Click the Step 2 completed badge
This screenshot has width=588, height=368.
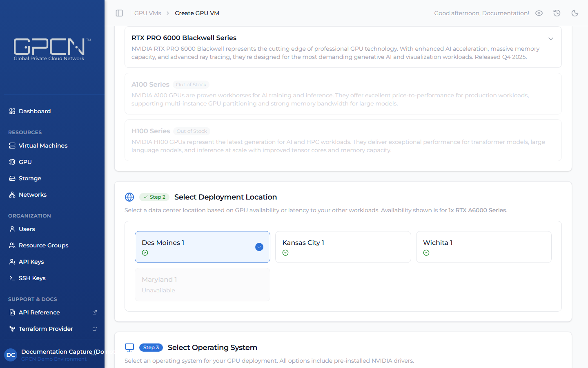coord(154,197)
